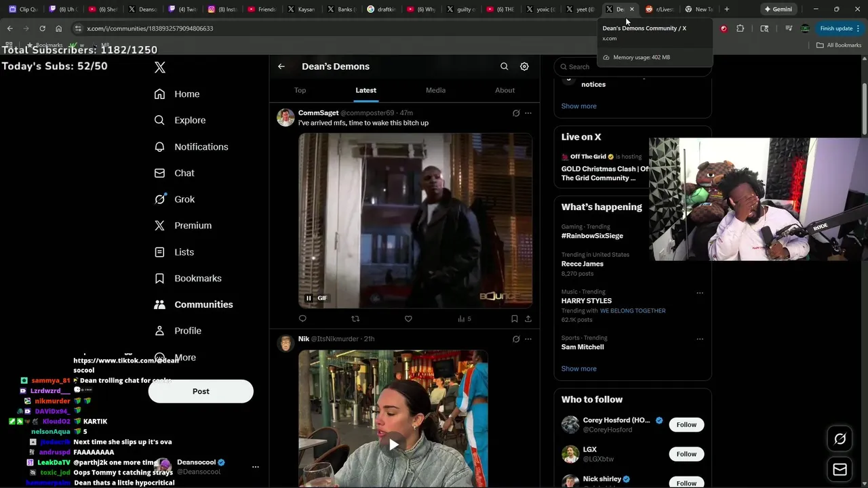Open the floating messages envelope button
The width and height of the screenshot is (868, 488).
(840, 469)
